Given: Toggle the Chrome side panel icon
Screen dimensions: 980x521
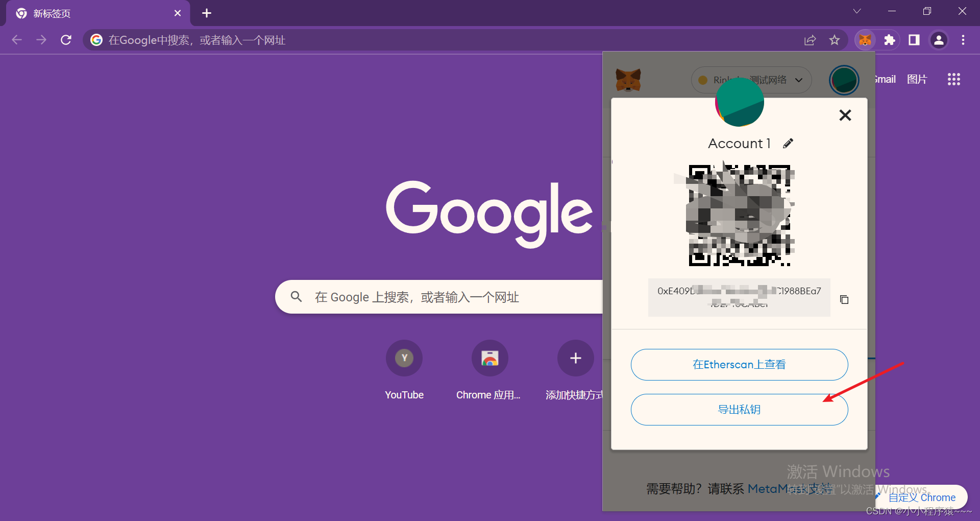Looking at the screenshot, I should tap(914, 40).
